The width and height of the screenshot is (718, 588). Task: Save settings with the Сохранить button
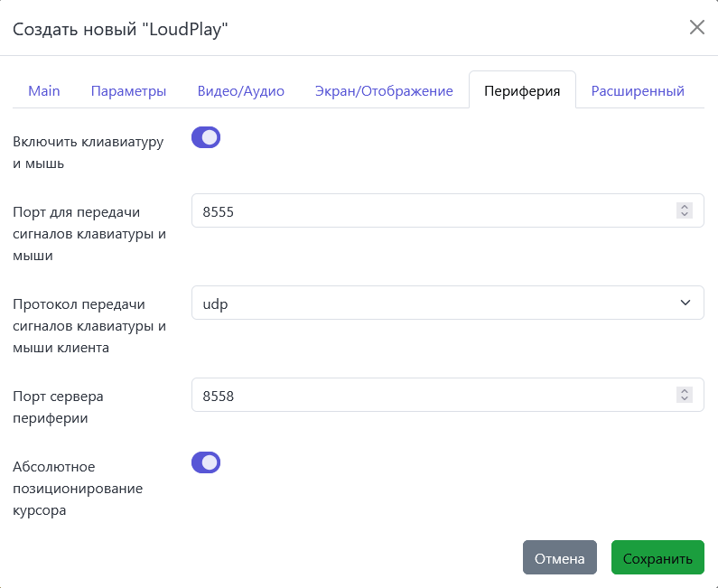click(x=657, y=558)
